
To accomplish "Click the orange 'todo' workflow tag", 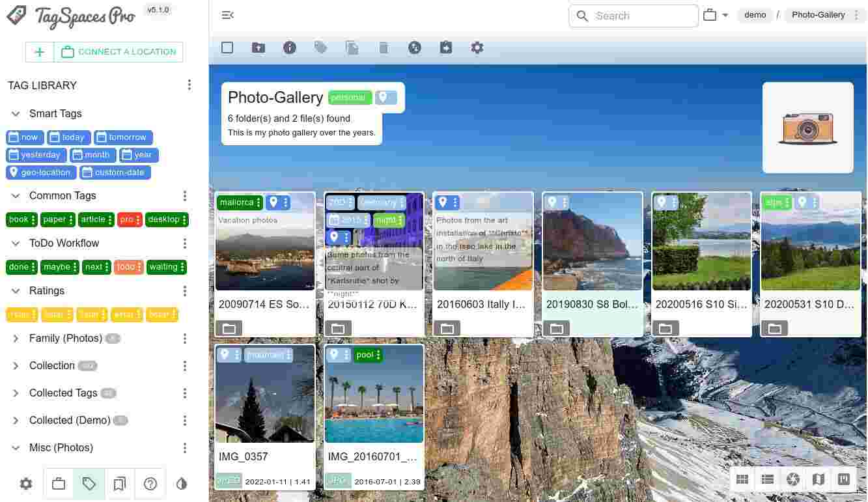I will pos(129,267).
